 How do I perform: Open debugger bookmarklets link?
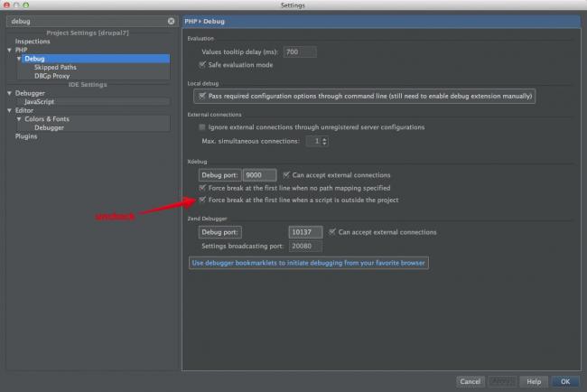coord(309,263)
